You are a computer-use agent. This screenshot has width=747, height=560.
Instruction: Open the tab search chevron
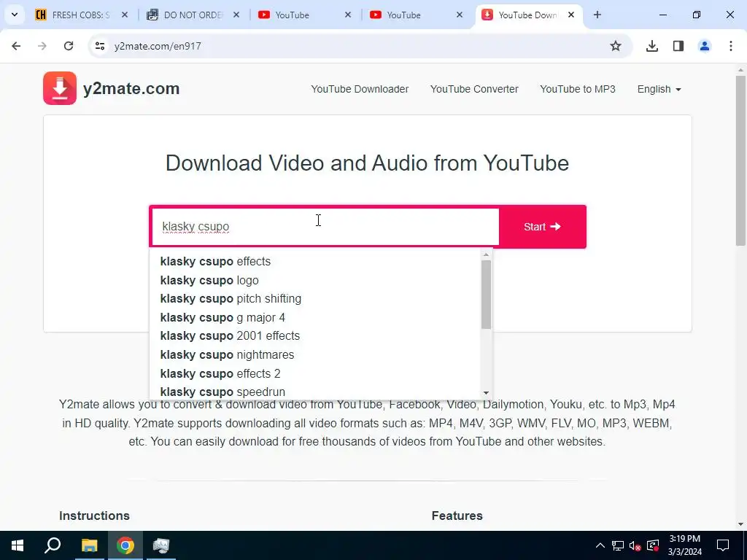pyautogui.click(x=15, y=15)
